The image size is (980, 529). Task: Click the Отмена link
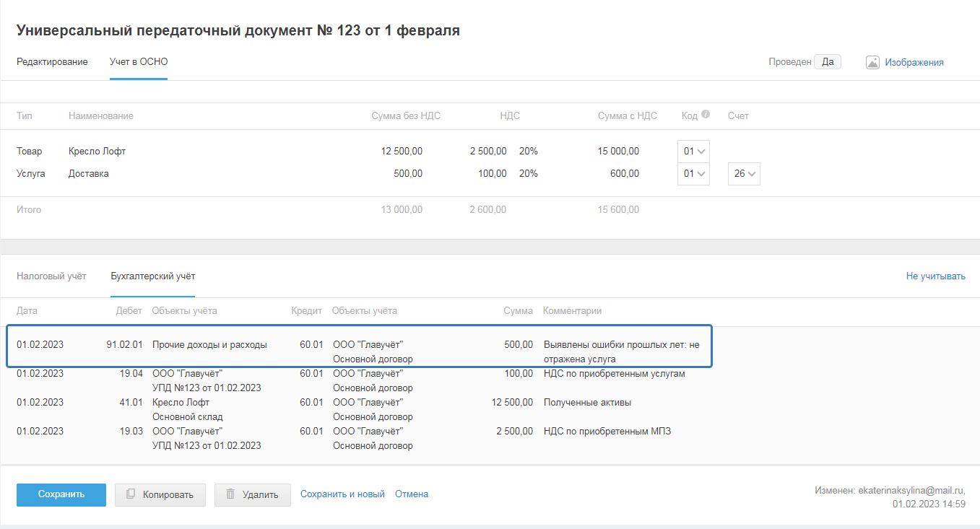[x=412, y=494]
